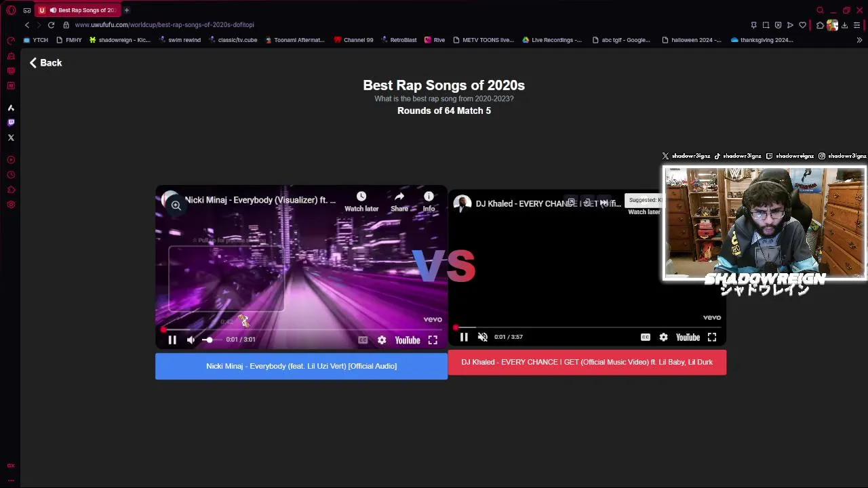Click the heart bookmark icon
Screen dimensions: 868x488
point(802,25)
